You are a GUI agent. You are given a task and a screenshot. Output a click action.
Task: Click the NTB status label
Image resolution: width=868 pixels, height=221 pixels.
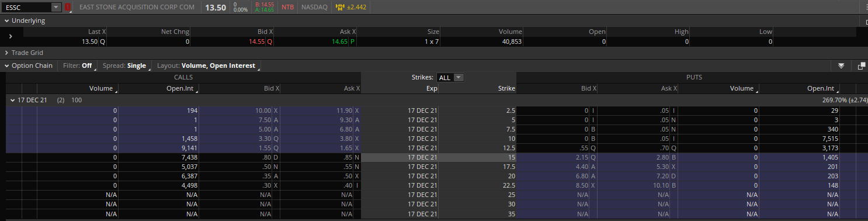[288, 8]
